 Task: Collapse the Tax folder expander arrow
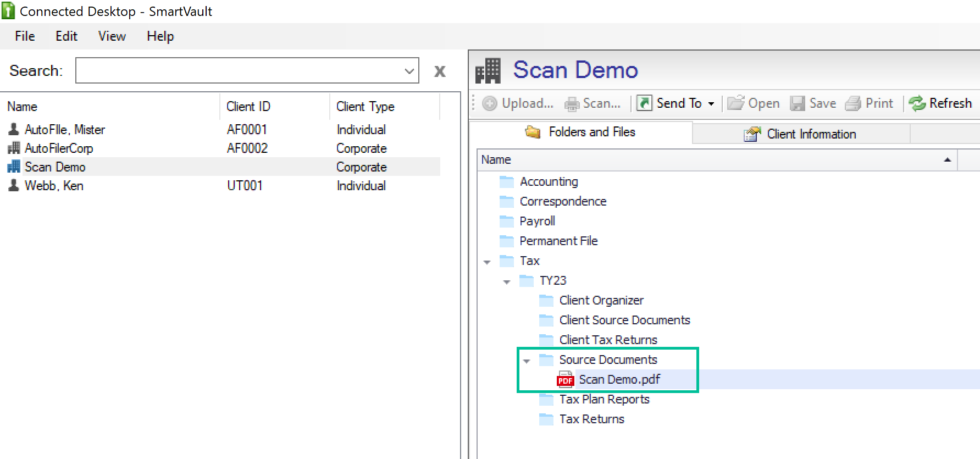(x=487, y=262)
